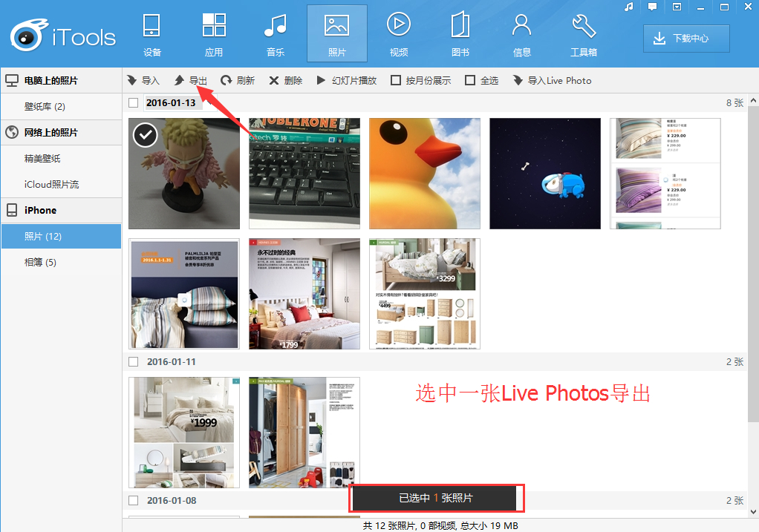Select the pillow product listing screenshot
The image size is (759, 532).
click(665, 173)
